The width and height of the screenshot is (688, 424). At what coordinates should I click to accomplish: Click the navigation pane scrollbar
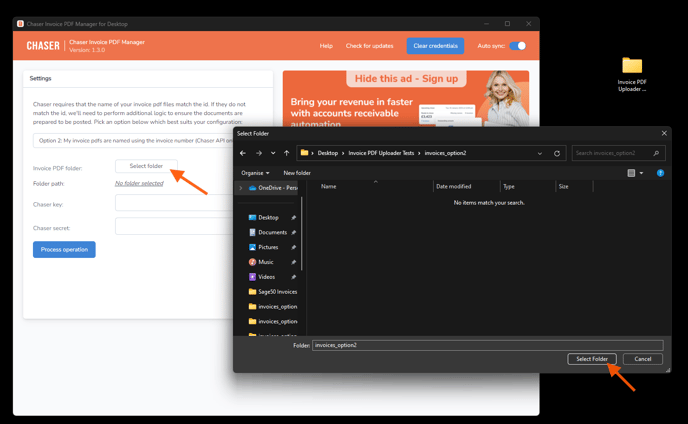pyautogui.click(x=301, y=234)
